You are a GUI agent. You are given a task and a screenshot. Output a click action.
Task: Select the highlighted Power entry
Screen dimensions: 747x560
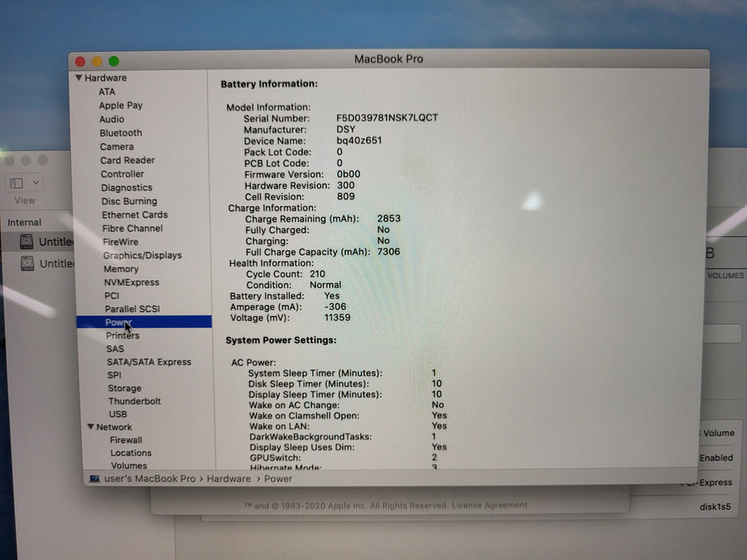coord(144,322)
